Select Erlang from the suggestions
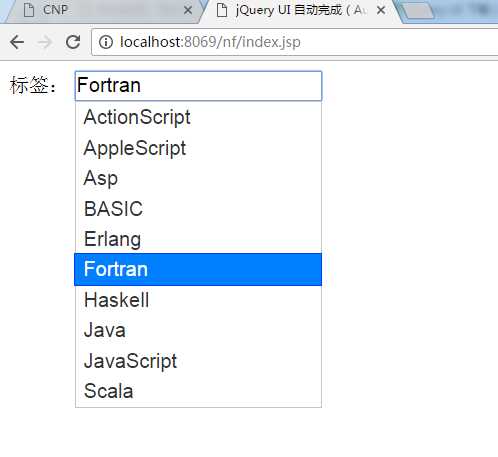The height and width of the screenshot is (457, 498). coord(198,239)
